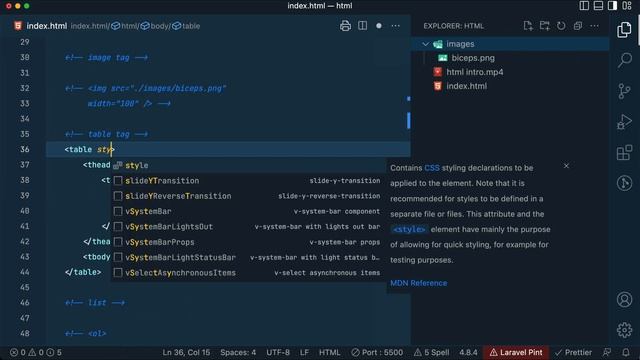Open Accounts icon in activity bar
This screenshot has height=360, width=640.
624,300
